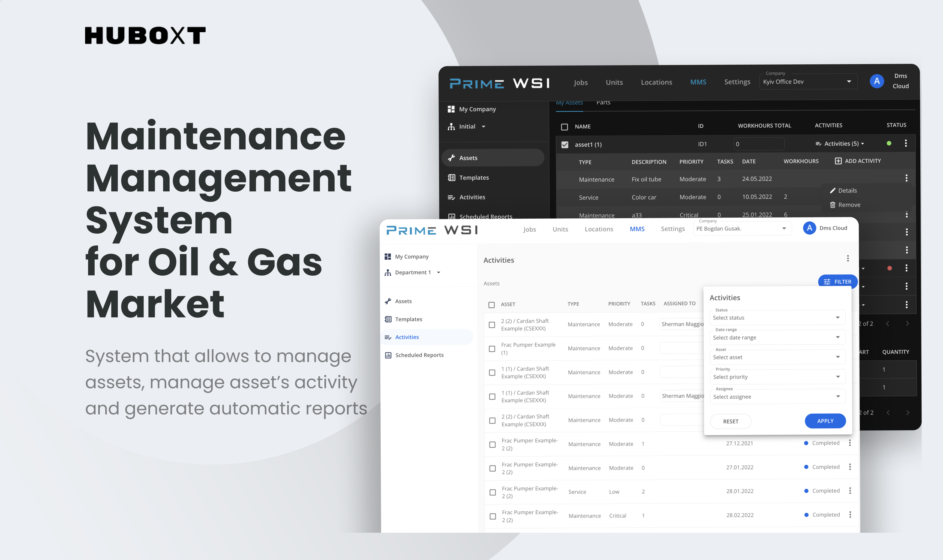Click assigned-to field showing Sherman Maggio, first row
This screenshot has width=943, height=560.
point(682,324)
